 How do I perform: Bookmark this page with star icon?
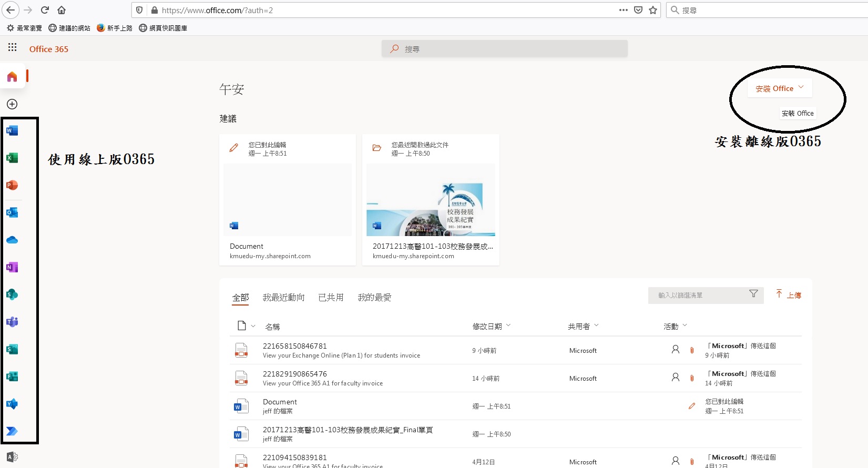(653, 10)
